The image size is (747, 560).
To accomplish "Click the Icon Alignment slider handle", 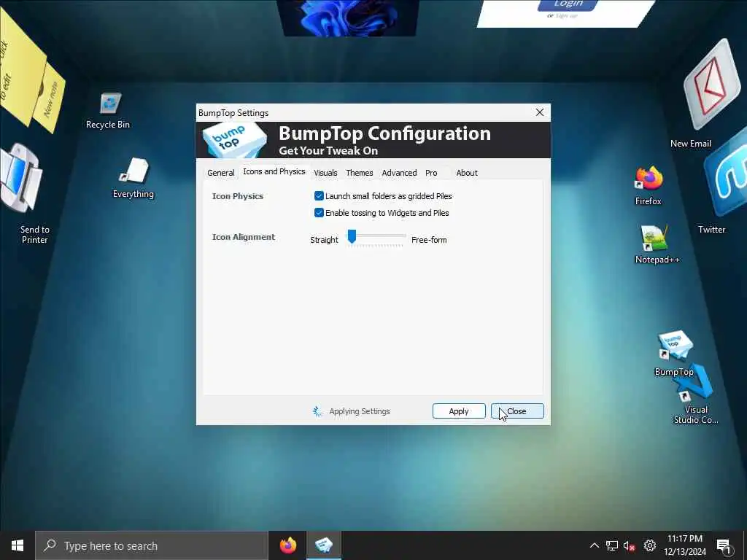I will pos(352,236).
